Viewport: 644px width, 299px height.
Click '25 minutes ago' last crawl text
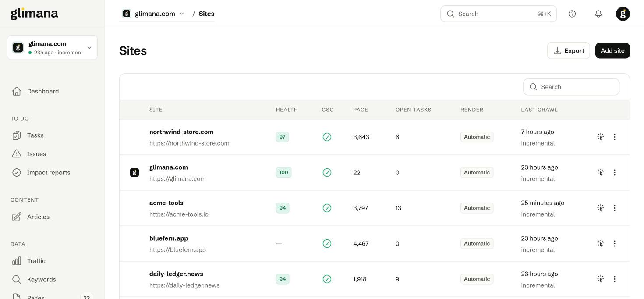click(543, 203)
